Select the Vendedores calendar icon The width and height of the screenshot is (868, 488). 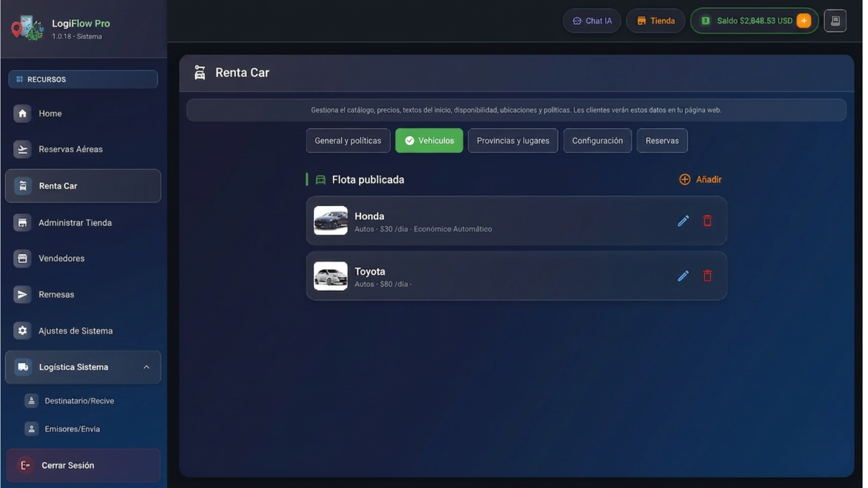[22, 258]
